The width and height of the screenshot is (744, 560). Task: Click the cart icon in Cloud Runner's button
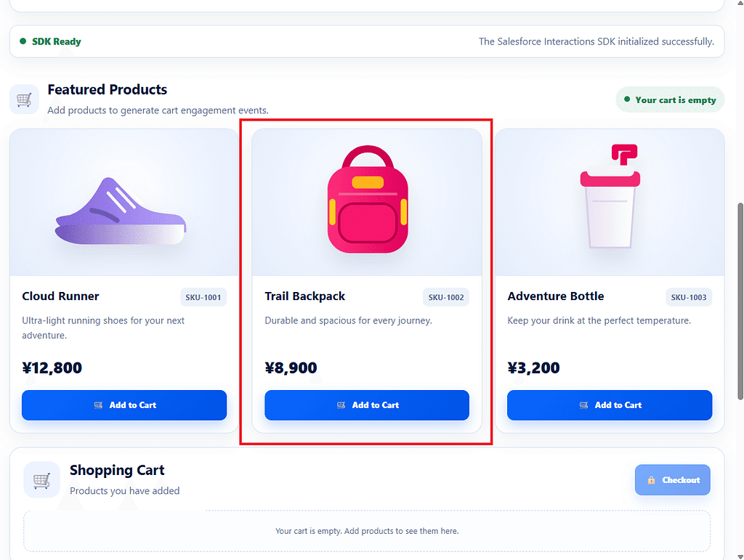[98, 405]
